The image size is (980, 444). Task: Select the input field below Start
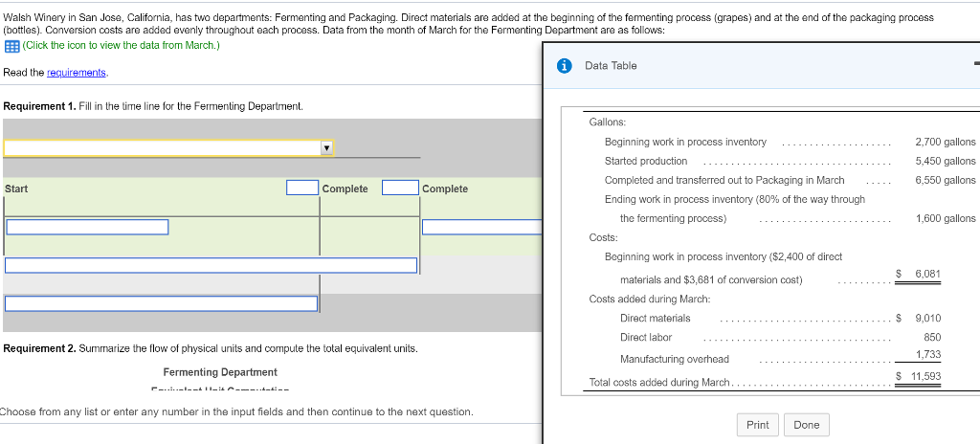point(87,227)
